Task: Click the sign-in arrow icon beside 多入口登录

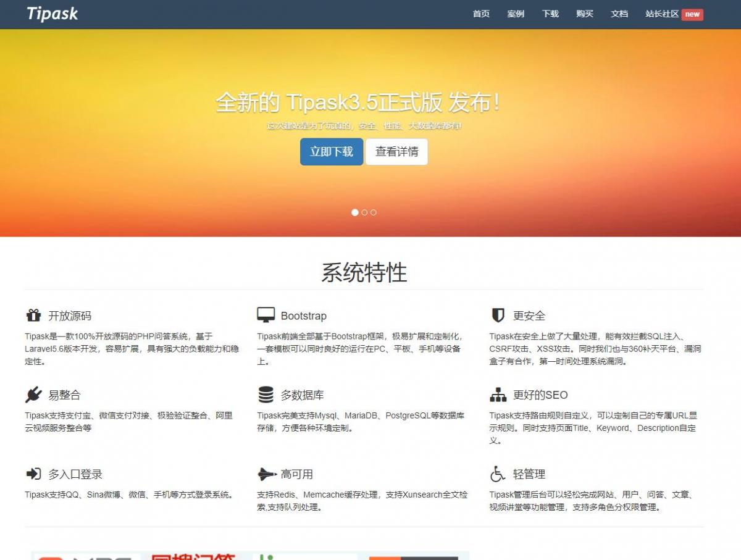Action: tap(33, 474)
